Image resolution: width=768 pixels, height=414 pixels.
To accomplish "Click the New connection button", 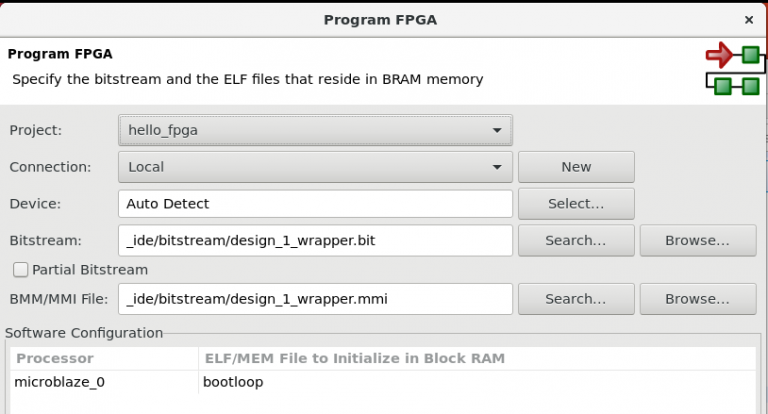I will [576, 167].
